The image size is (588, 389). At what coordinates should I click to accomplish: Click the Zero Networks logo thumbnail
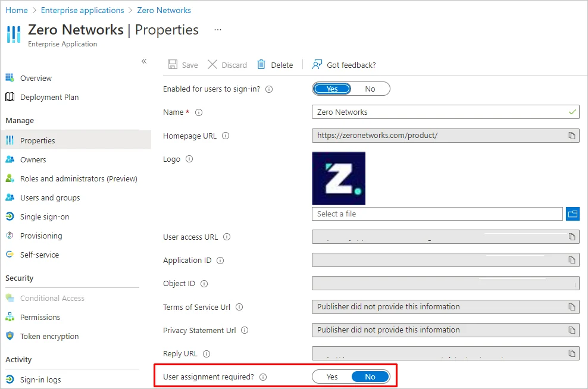coord(339,178)
